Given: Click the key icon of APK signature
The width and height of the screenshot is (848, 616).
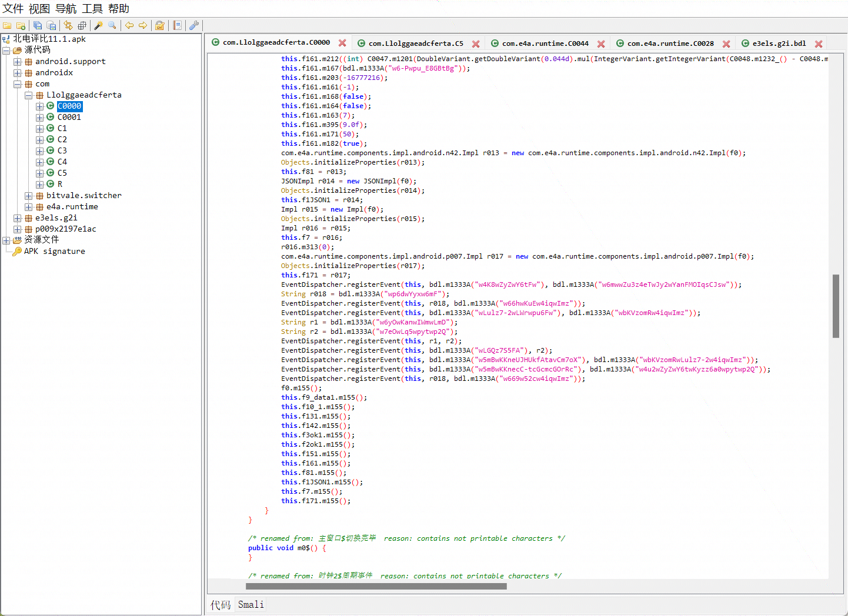Looking at the screenshot, I should tap(17, 251).
